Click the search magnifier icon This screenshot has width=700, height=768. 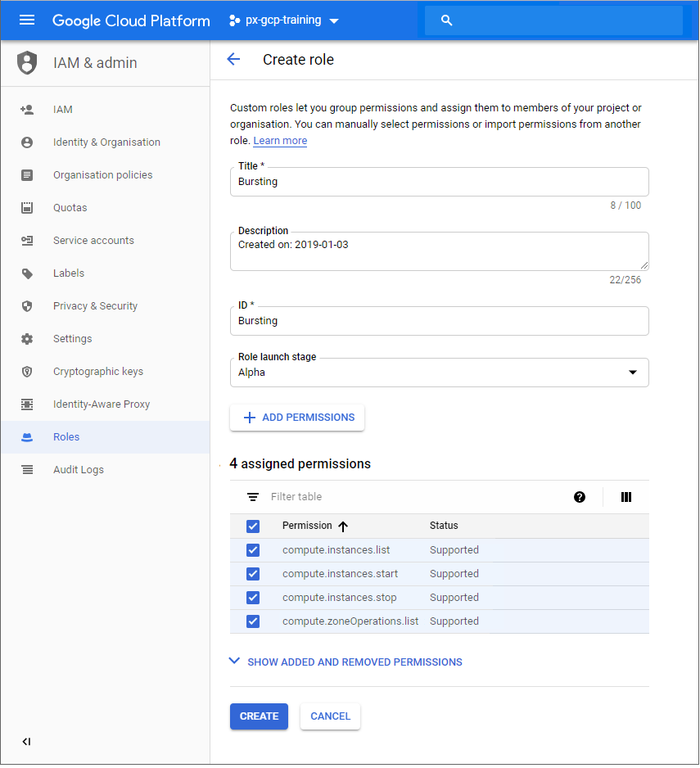(446, 20)
